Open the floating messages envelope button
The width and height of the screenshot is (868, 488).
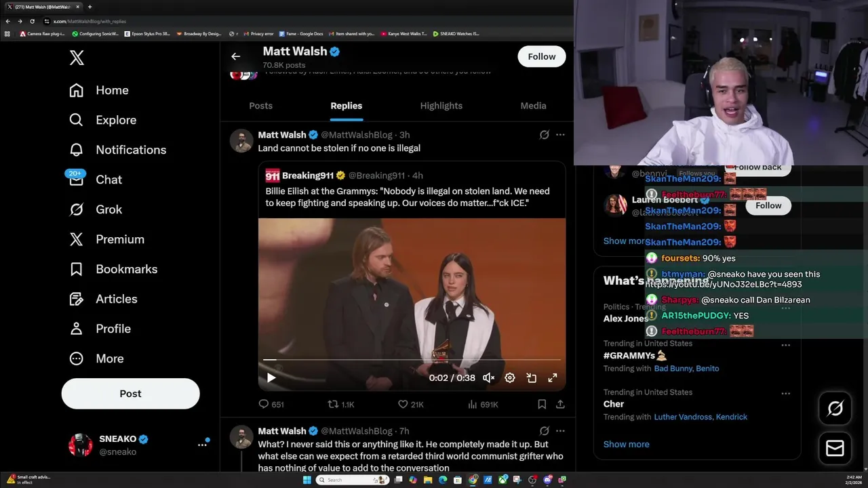click(x=835, y=448)
